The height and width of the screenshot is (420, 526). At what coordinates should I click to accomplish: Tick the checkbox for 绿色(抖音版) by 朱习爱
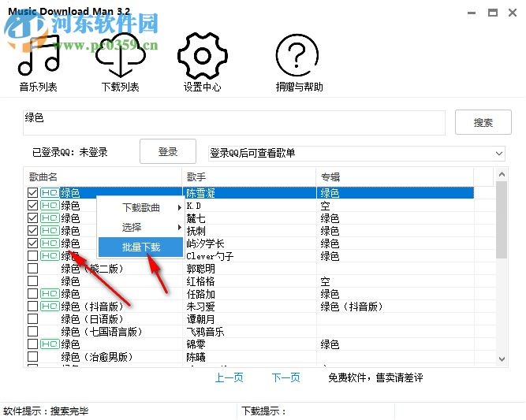[32, 307]
